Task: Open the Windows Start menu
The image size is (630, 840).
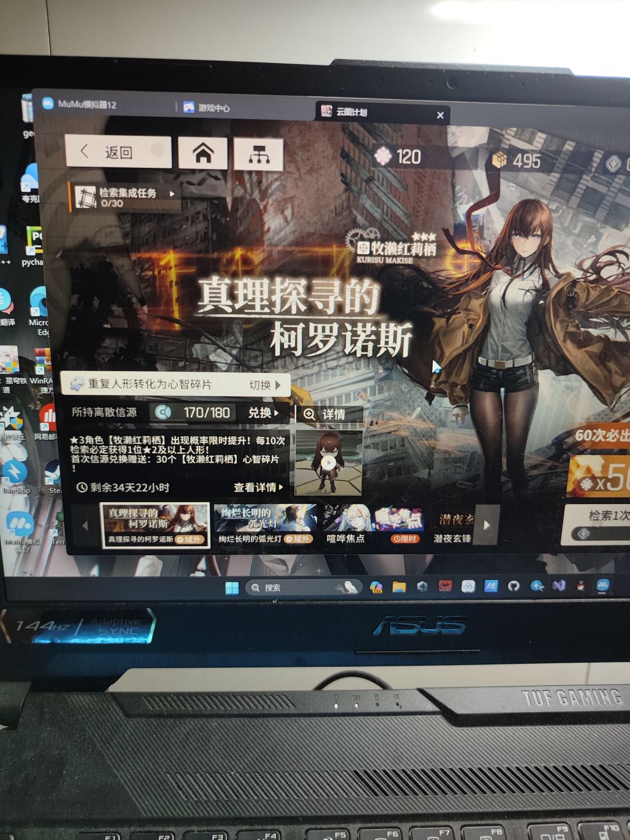Action: point(232,587)
